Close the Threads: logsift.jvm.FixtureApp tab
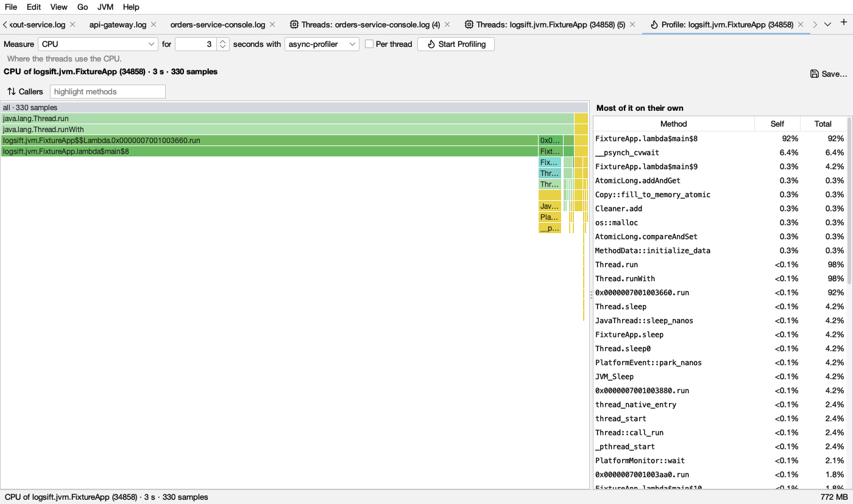This screenshot has height=504, width=853. click(x=632, y=24)
